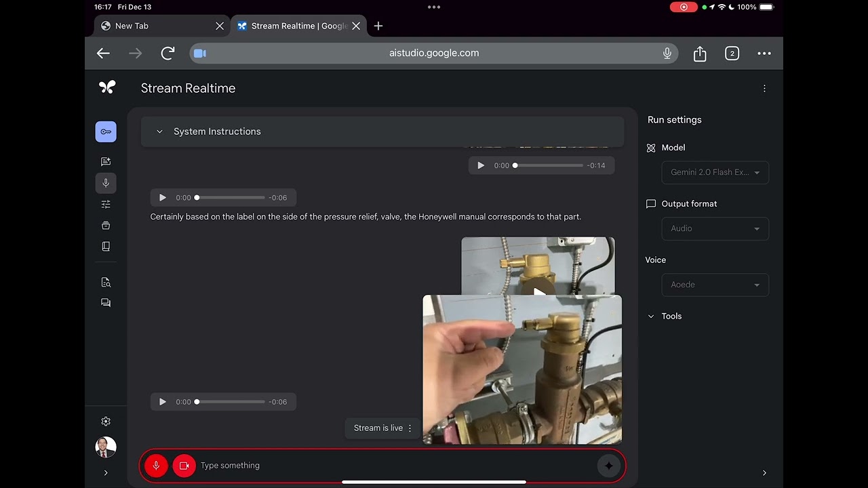This screenshot has width=868, height=488.
Task: Open the documentation book sidebar icon
Action: tap(106, 246)
